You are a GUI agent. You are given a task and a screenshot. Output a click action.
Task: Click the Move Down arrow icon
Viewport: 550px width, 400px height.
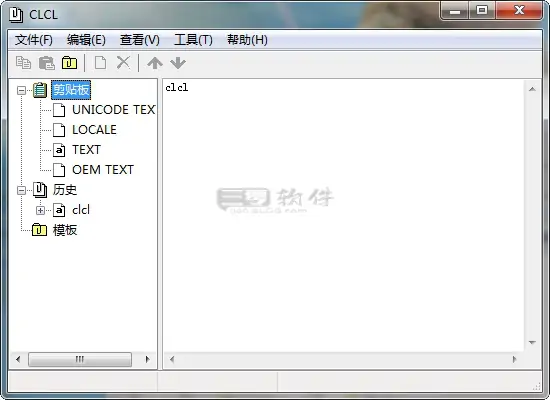(x=178, y=63)
